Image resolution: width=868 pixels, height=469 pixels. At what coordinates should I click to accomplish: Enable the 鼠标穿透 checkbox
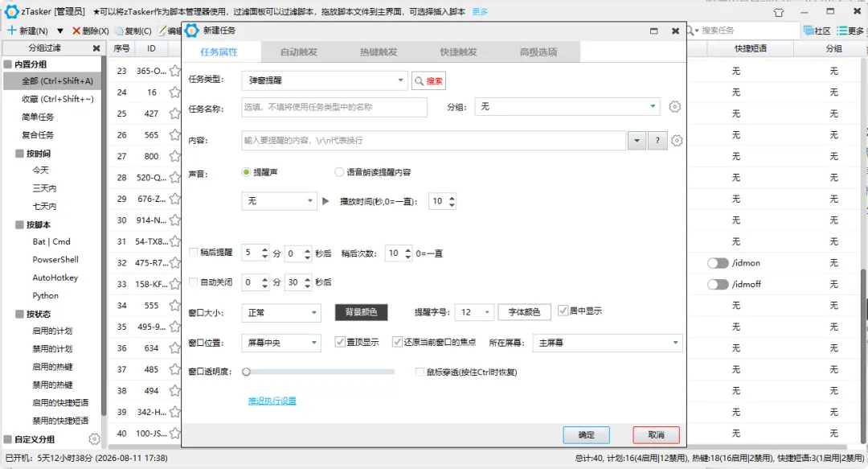point(420,372)
